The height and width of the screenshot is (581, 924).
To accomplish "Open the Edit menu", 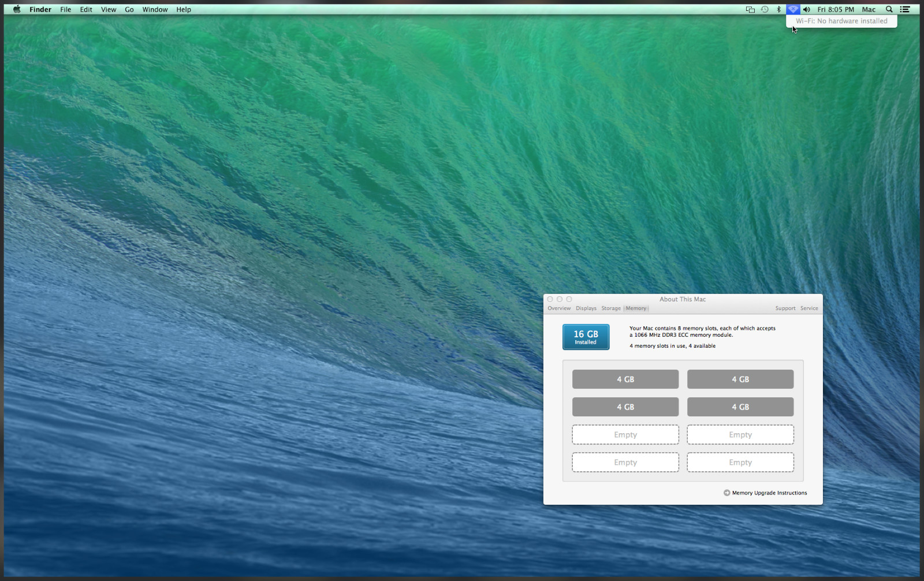I will click(86, 9).
